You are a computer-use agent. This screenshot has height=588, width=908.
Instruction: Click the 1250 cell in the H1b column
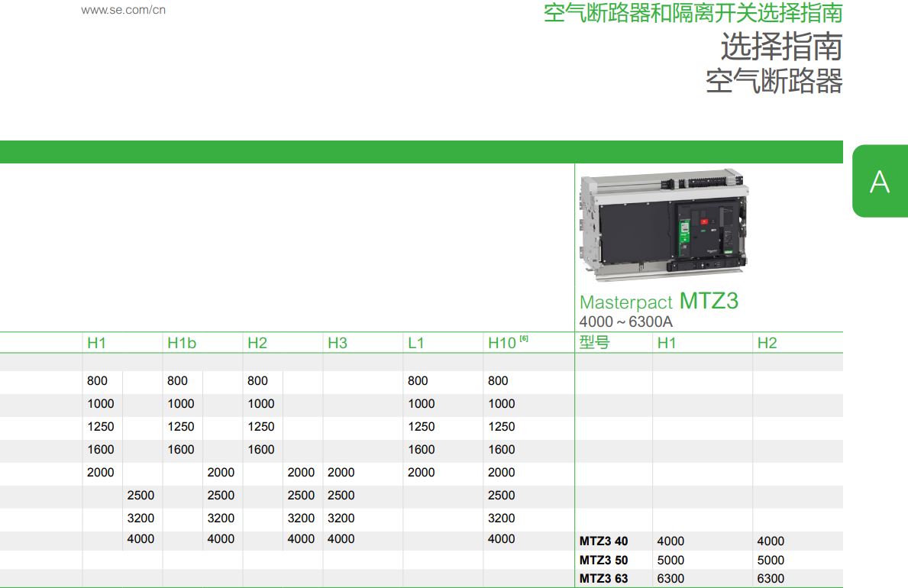point(181,426)
